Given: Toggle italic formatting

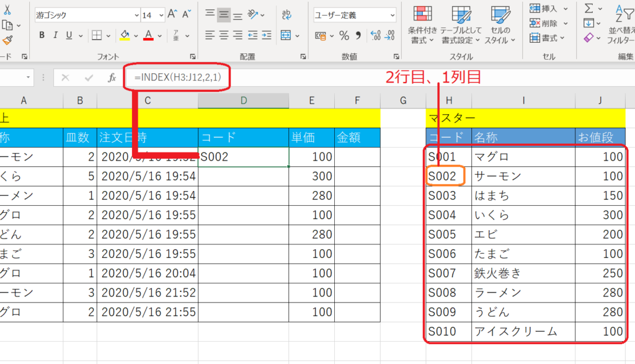Looking at the screenshot, I should [x=55, y=35].
